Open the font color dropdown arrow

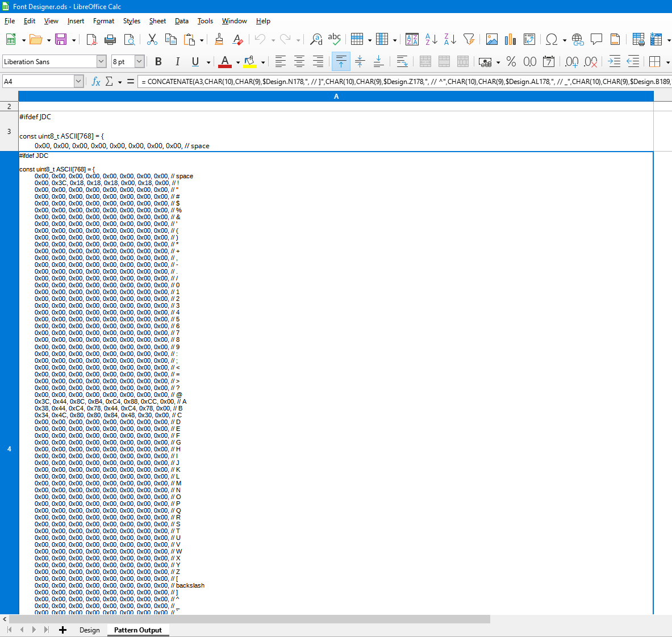pos(238,62)
